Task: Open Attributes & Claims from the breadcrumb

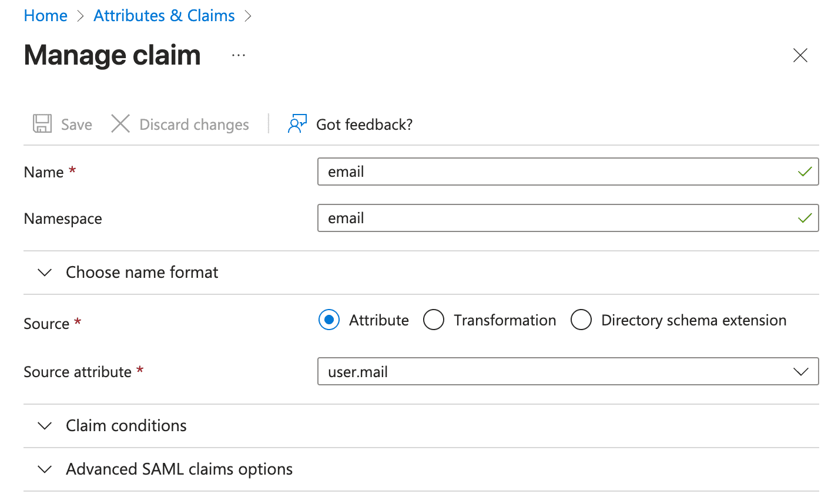Action: point(163,15)
